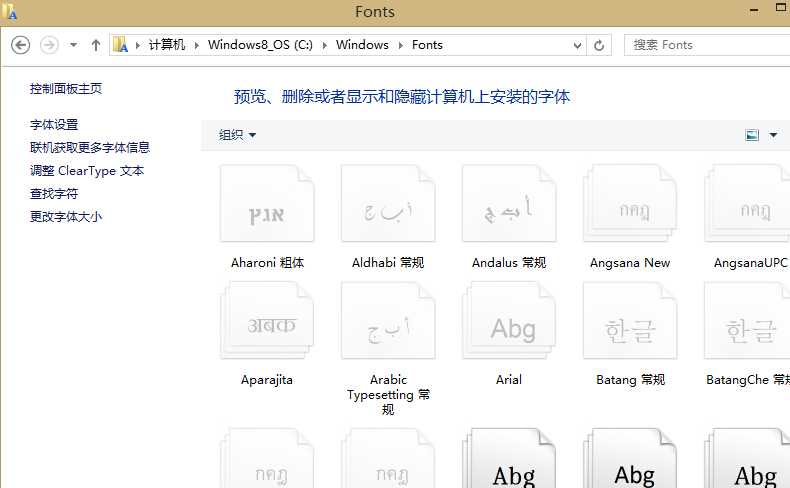The height and width of the screenshot is (488, 790).
Task: Click the Arial label
Action: (x=509, y=380)
